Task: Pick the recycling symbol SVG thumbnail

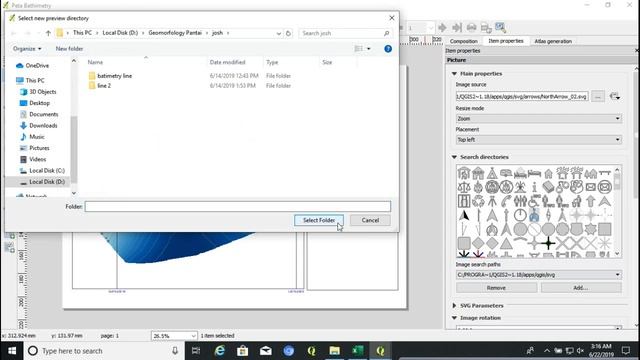Action: pos(478,201)
